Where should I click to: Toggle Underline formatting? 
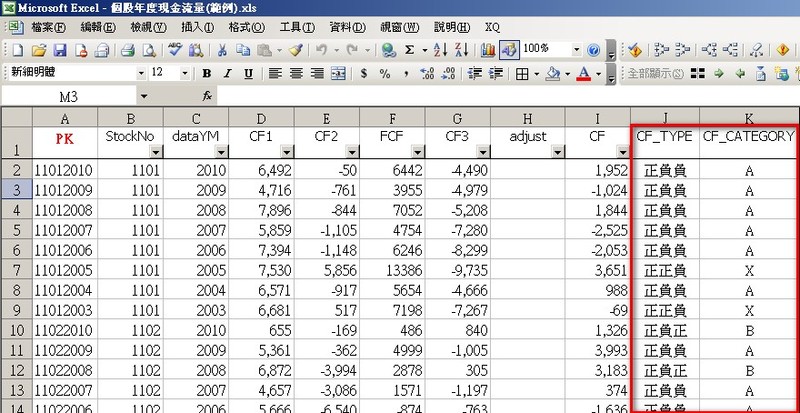coord(248,74)
